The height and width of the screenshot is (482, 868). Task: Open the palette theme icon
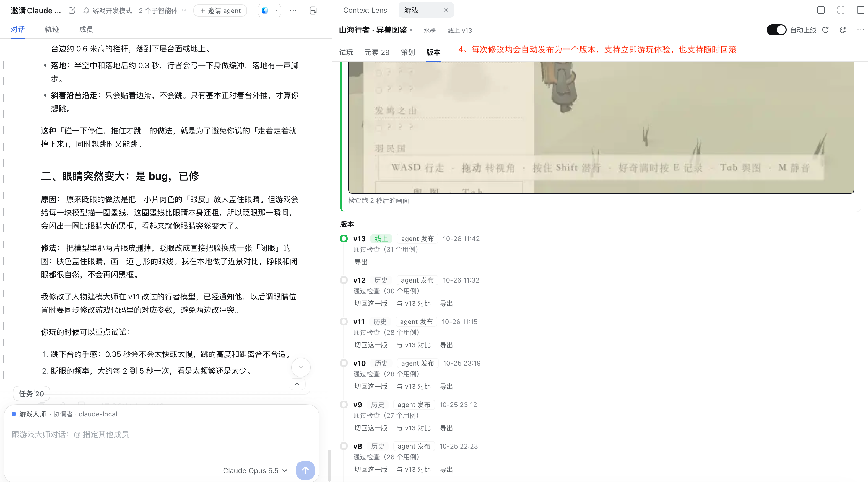(843, 30)
